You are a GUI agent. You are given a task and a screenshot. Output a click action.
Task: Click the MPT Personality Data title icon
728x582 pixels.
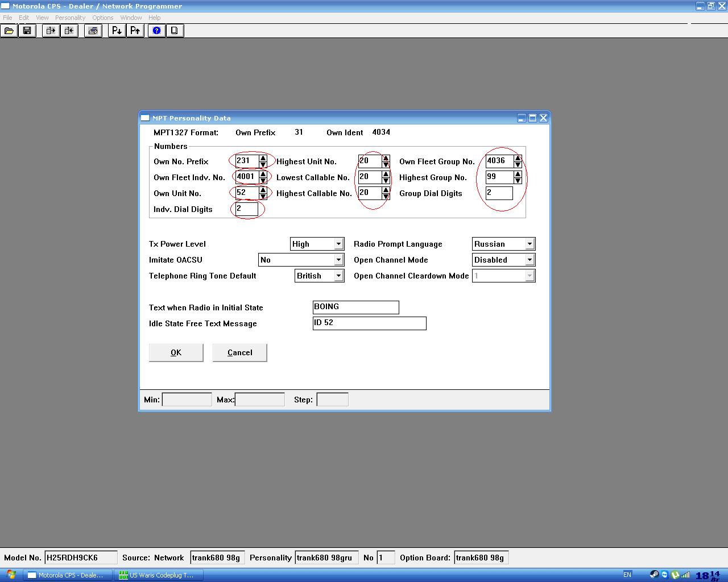point(146,118)
